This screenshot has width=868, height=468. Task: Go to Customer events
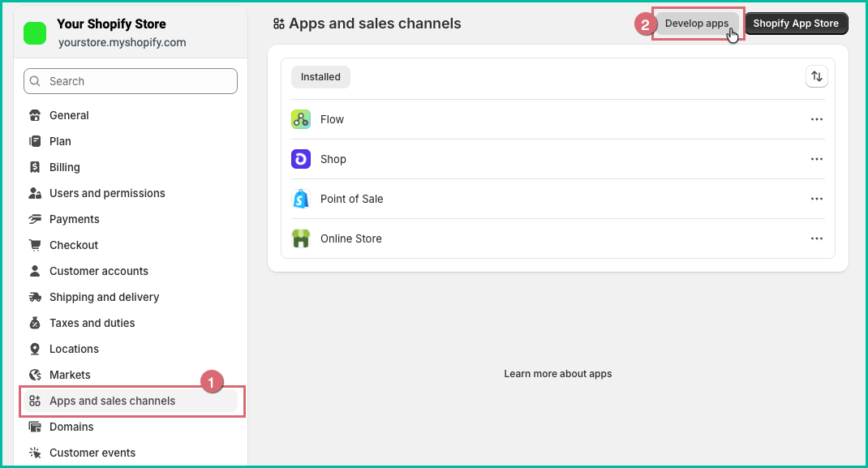(130, 453)
